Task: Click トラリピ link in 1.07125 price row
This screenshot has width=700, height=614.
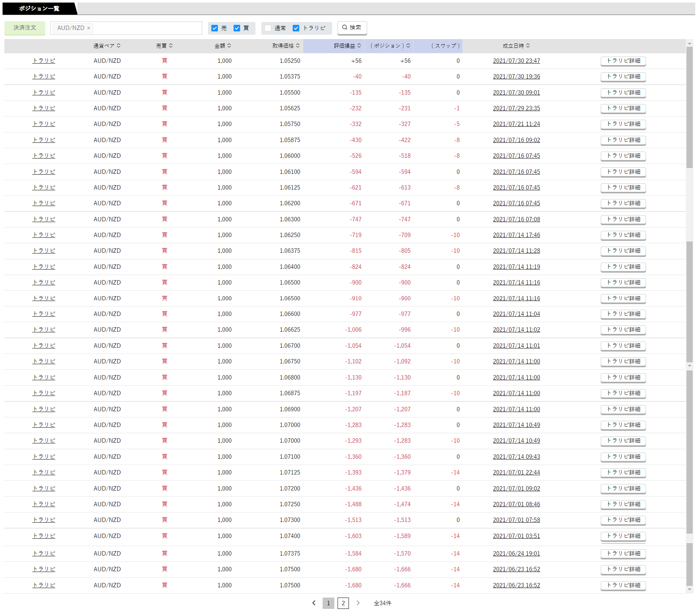Action: point(44,472)
